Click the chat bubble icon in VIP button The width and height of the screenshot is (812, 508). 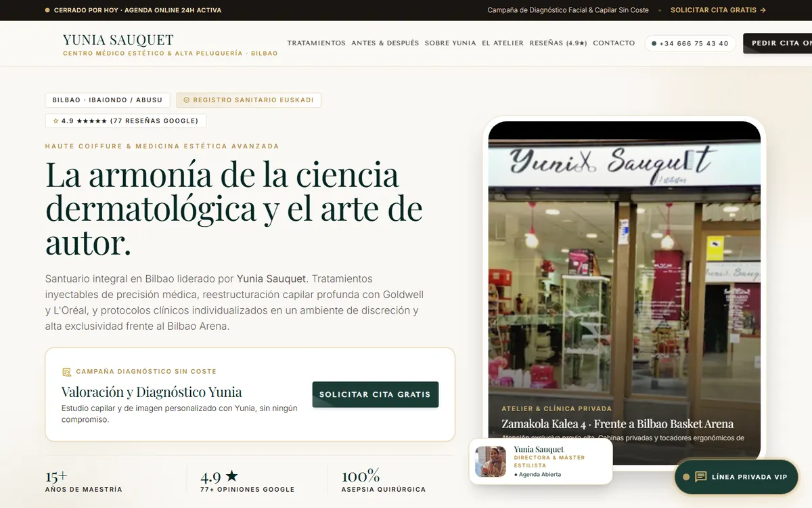coord(701,477)
